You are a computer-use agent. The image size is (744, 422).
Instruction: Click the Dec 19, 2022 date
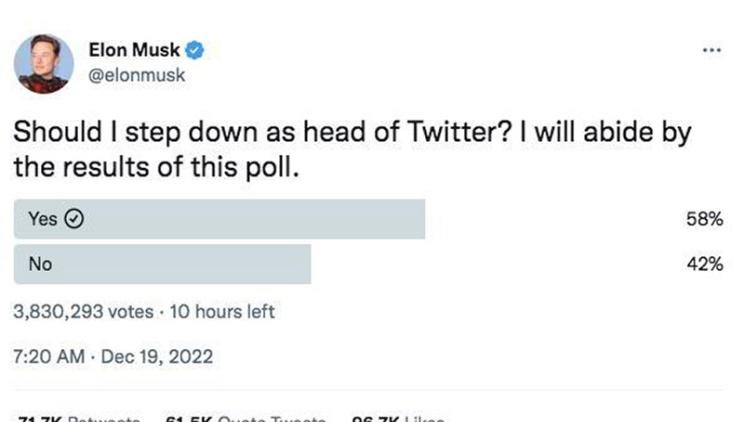[157, 356]
